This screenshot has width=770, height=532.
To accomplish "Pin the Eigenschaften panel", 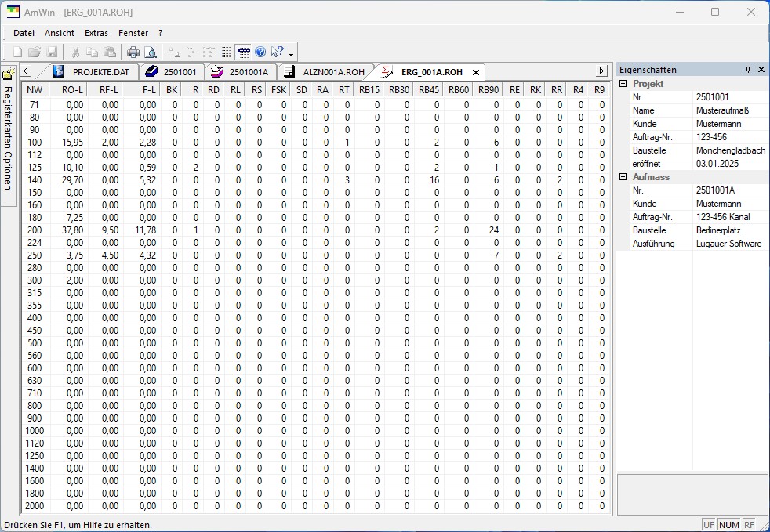I will pyautogui.click(x=748, y=70).
